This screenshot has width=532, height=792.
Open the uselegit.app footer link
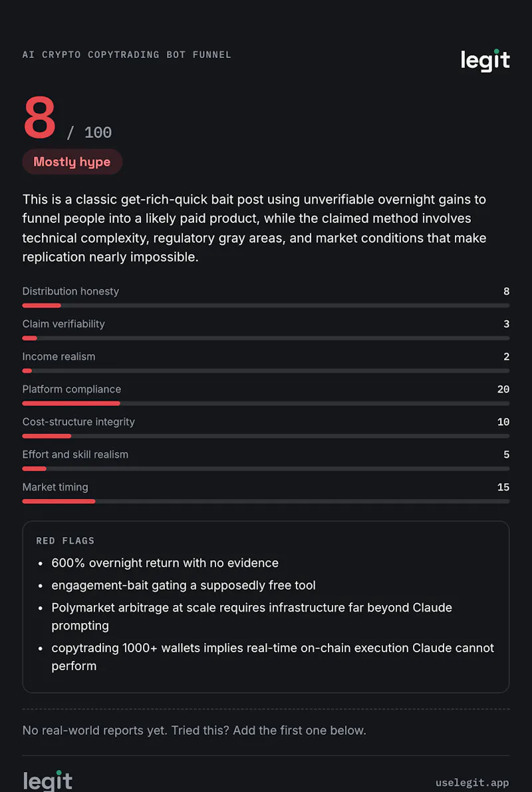coord(472,783)
